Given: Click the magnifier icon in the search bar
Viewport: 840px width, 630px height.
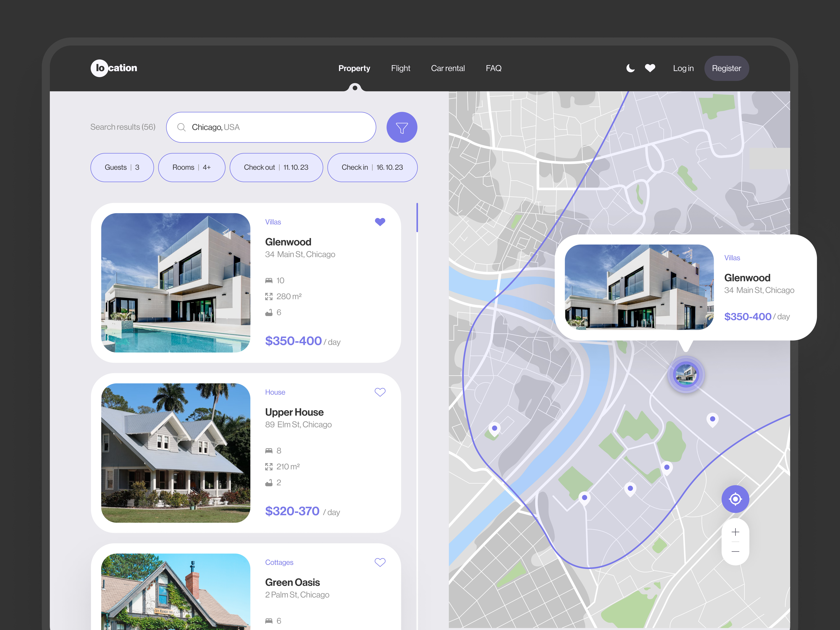Looking at the screenshot, I should [x=181, y=127].
